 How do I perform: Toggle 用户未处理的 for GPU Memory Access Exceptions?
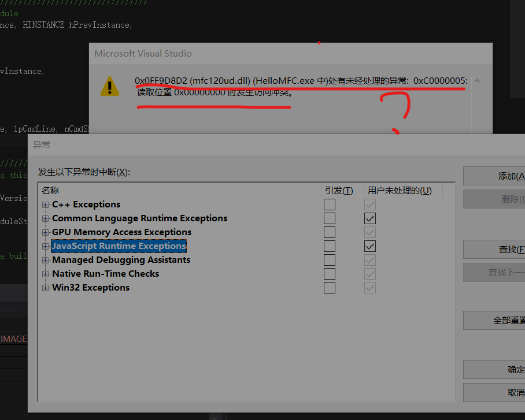(370, 232)
